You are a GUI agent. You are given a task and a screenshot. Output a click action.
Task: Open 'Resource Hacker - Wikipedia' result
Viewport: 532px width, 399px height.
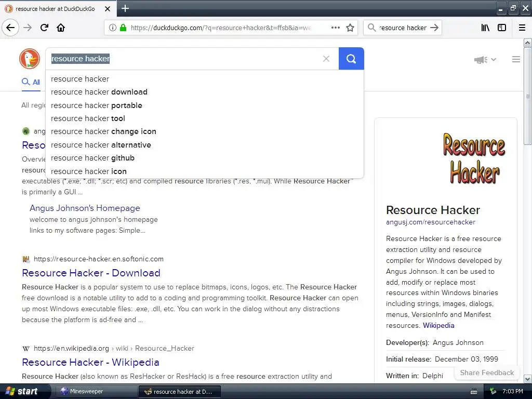coord(90,362)
